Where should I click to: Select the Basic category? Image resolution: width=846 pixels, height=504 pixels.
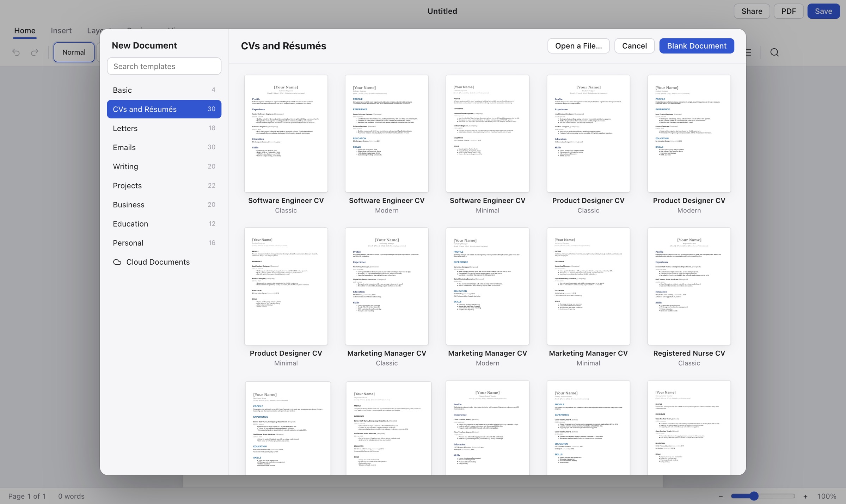[164, 90]
